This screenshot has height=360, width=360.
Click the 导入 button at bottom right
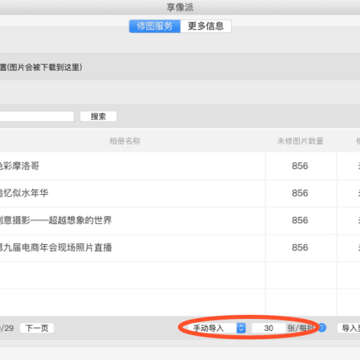coord(349,328)
